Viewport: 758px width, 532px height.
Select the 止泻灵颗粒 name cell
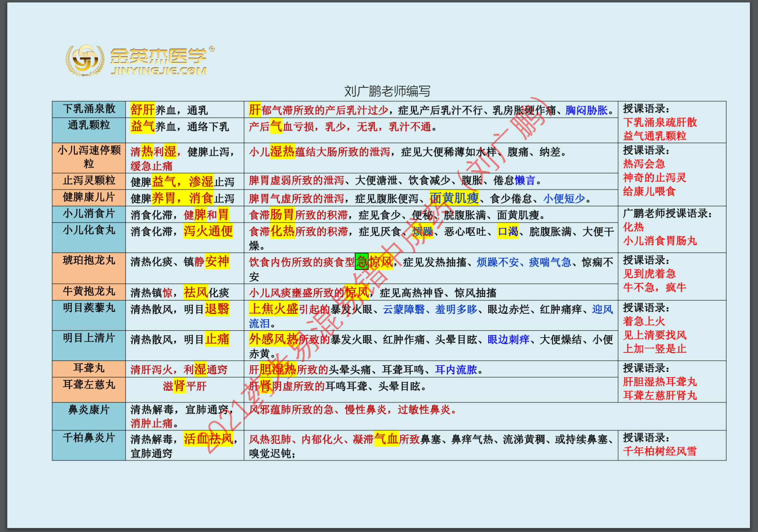(89, 181)
